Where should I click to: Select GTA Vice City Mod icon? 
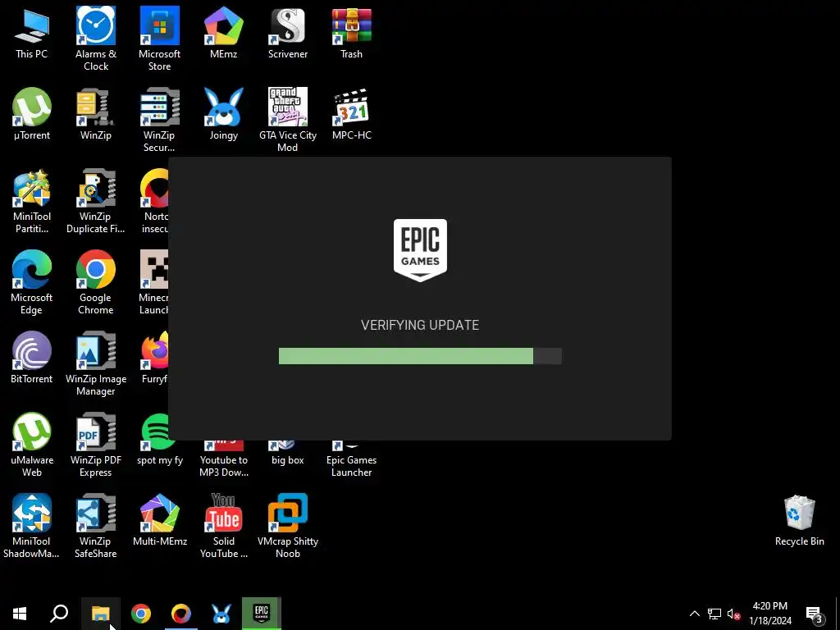click(x=288, y=120)
